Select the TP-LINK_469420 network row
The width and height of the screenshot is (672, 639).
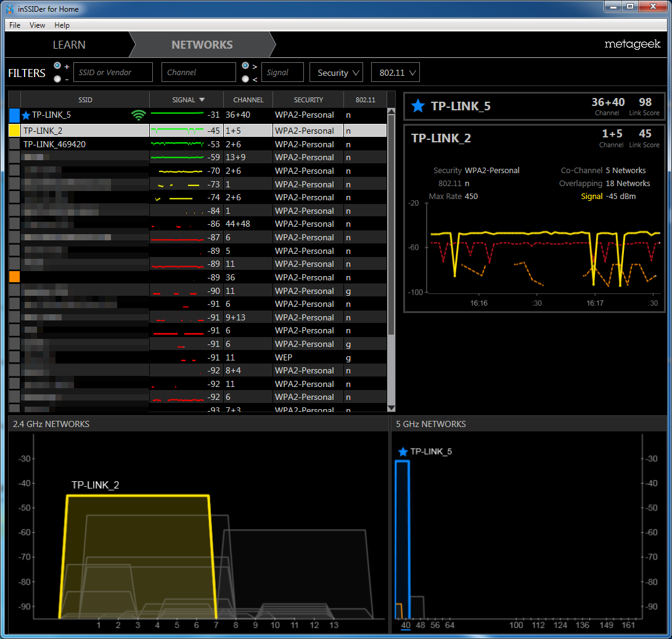click(x=197, y=144)
